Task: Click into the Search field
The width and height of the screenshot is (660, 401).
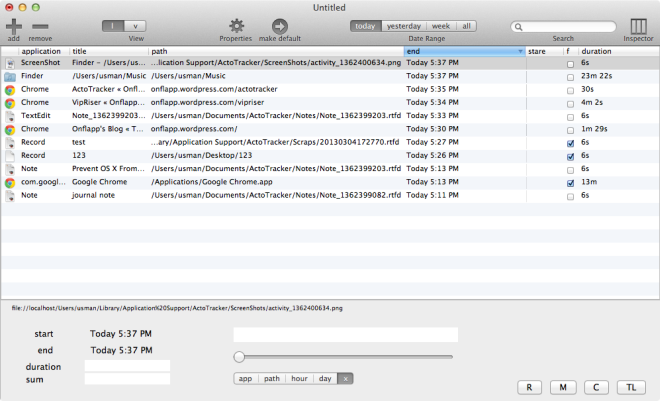Action: click(563, 27)
